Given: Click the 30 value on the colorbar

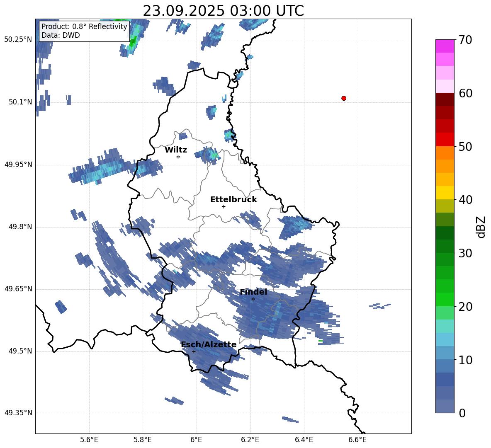Looking at the screenshot, I should pos(465,253).
